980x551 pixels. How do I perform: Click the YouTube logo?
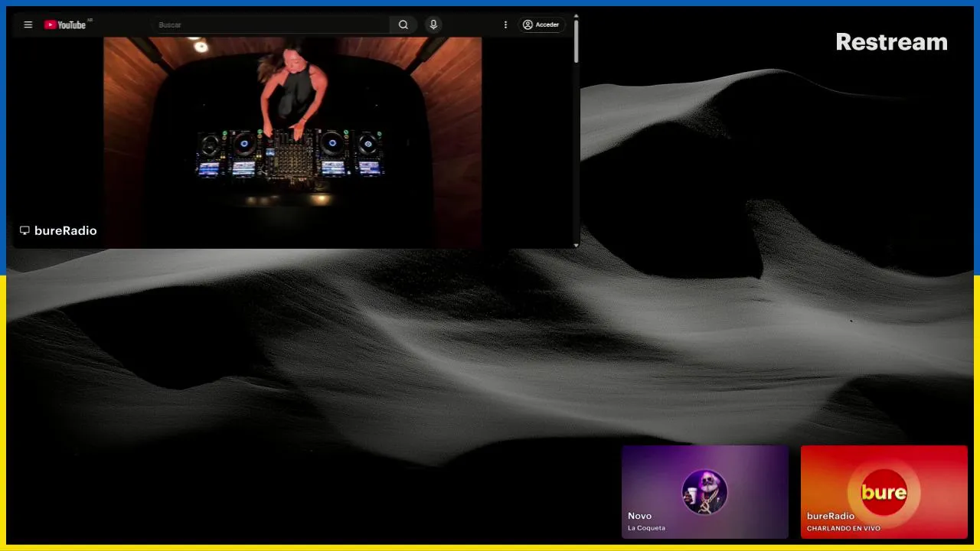(x=65, y=24)
